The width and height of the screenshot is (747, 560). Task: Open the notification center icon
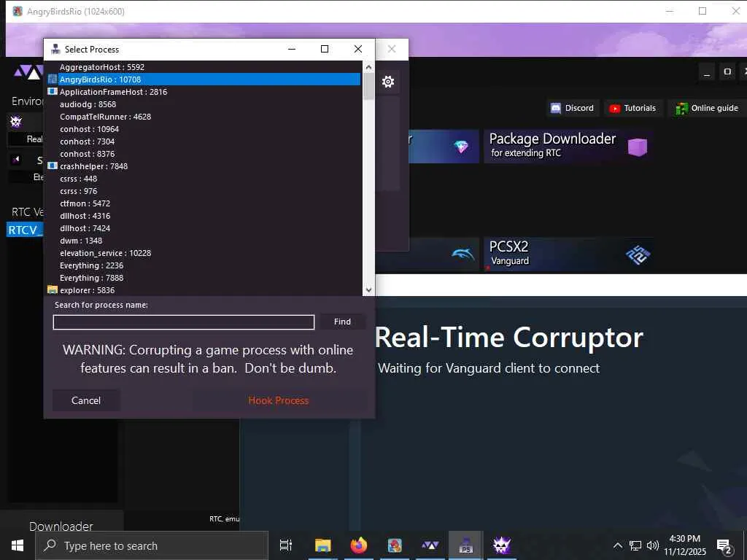point(724,547)
